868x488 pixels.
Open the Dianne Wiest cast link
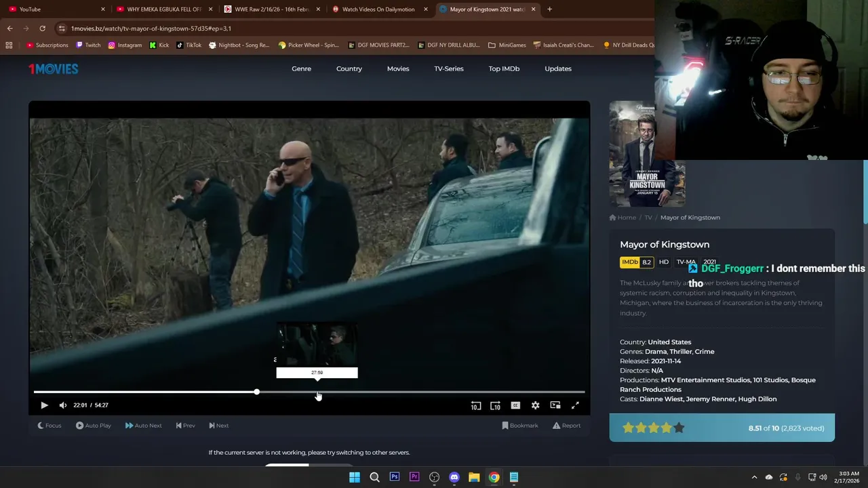coord(660,399)
